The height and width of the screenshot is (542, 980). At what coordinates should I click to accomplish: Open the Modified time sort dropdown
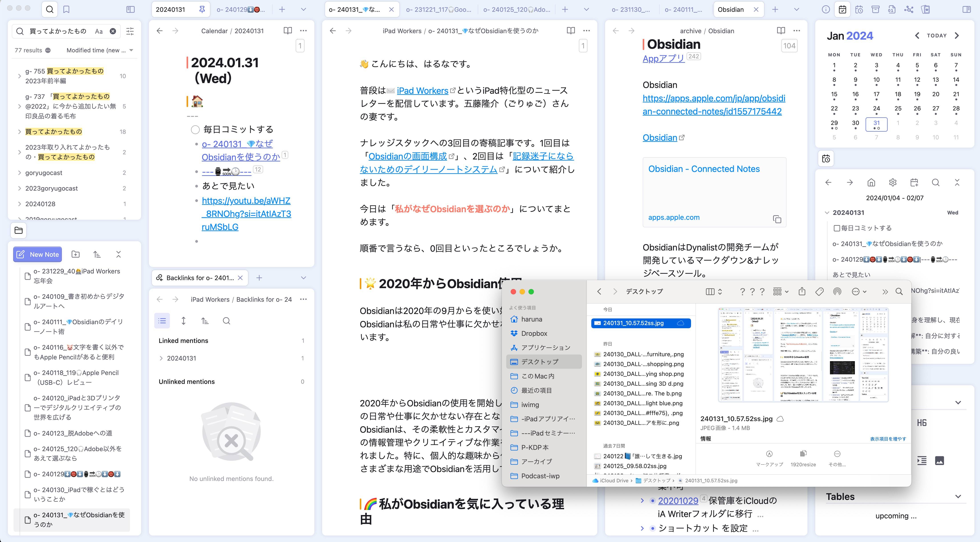pyautogui.click(x=100, y=50)
